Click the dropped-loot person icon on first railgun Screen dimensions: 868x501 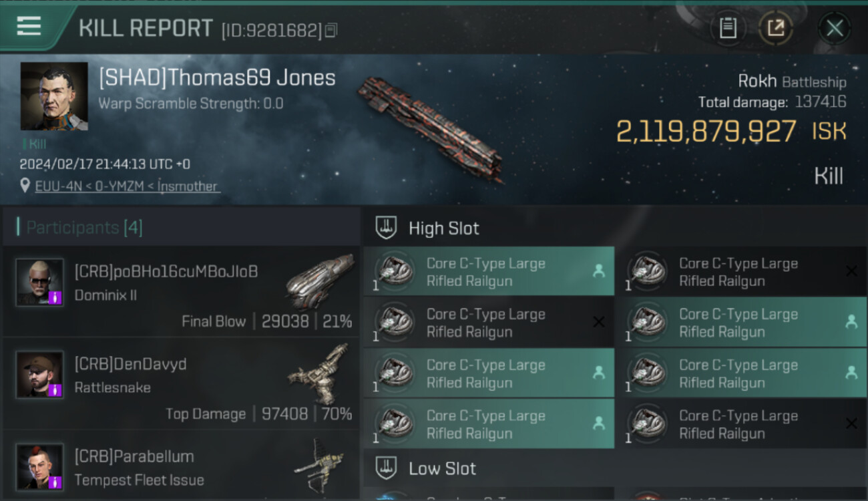599,271
